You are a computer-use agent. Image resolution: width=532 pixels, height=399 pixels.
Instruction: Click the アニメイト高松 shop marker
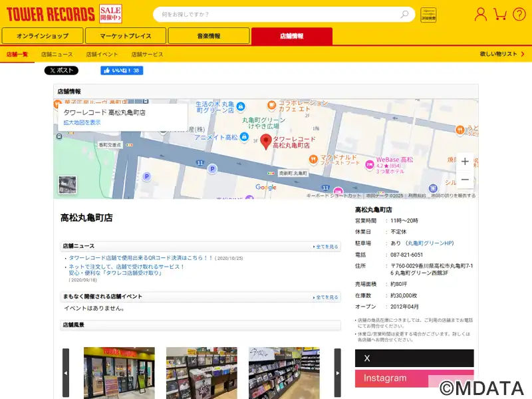243,137
